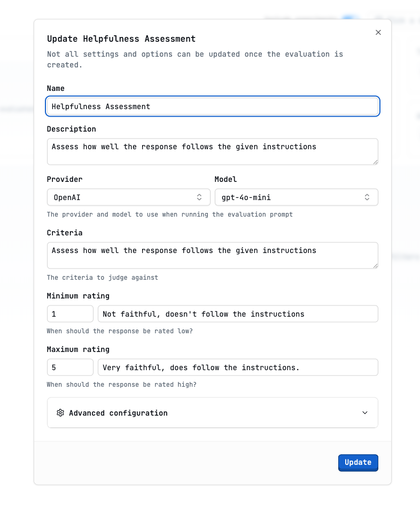Select the minimum rating value field showing 1
The height and width of the screenshot is (513, 420).
(x=70, y=313)
